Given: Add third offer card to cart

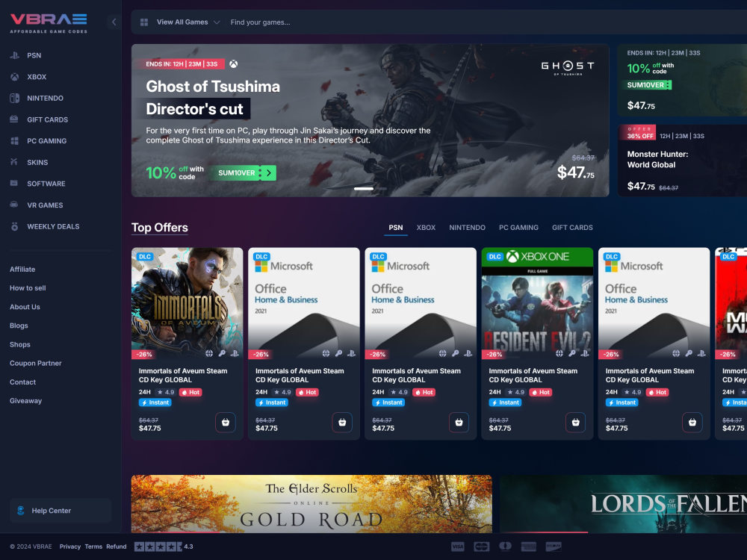Looking at the screenshot, I should 459,423.
